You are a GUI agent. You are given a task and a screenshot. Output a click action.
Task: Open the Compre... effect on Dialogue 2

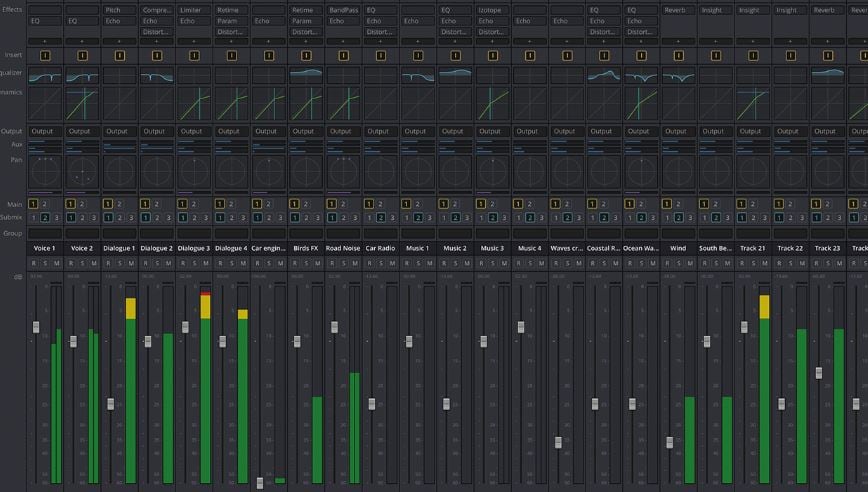click(x=157, y=10)
